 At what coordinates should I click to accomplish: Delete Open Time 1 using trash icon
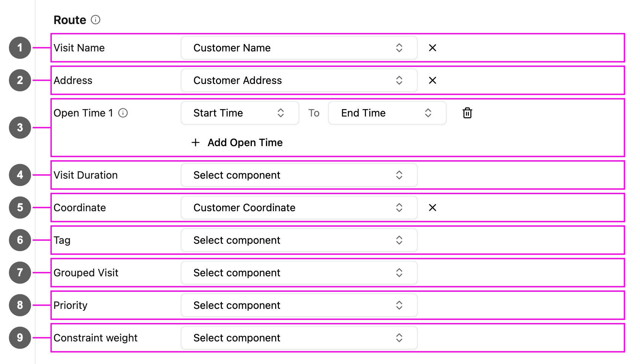(467, 113)
